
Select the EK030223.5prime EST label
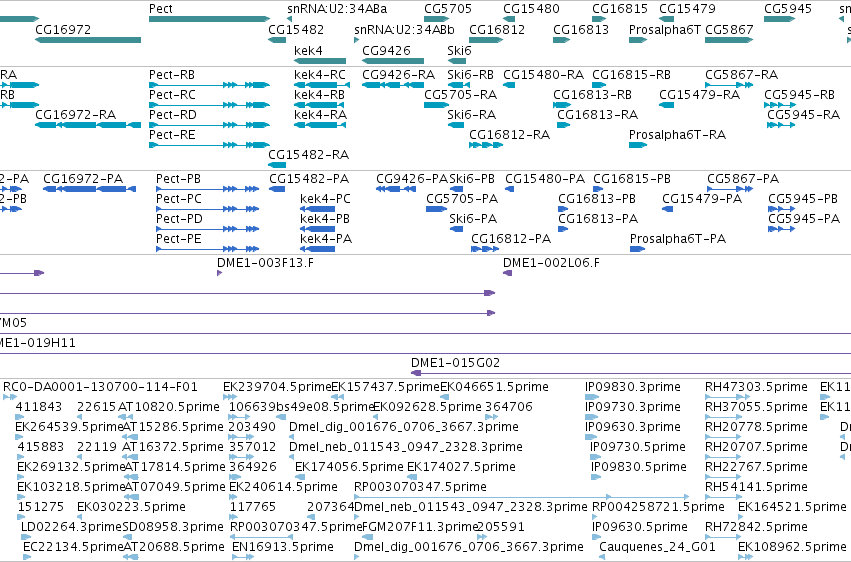(131, 507)
